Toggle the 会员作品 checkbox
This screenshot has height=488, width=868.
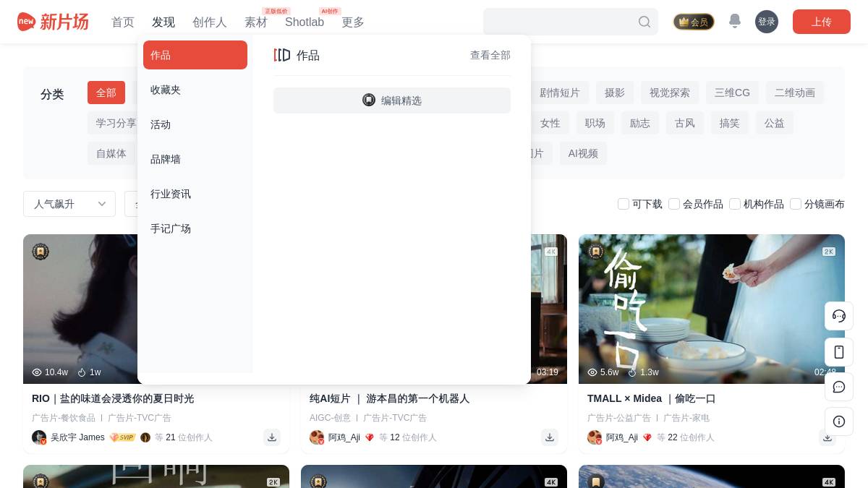tap(674, 204)
